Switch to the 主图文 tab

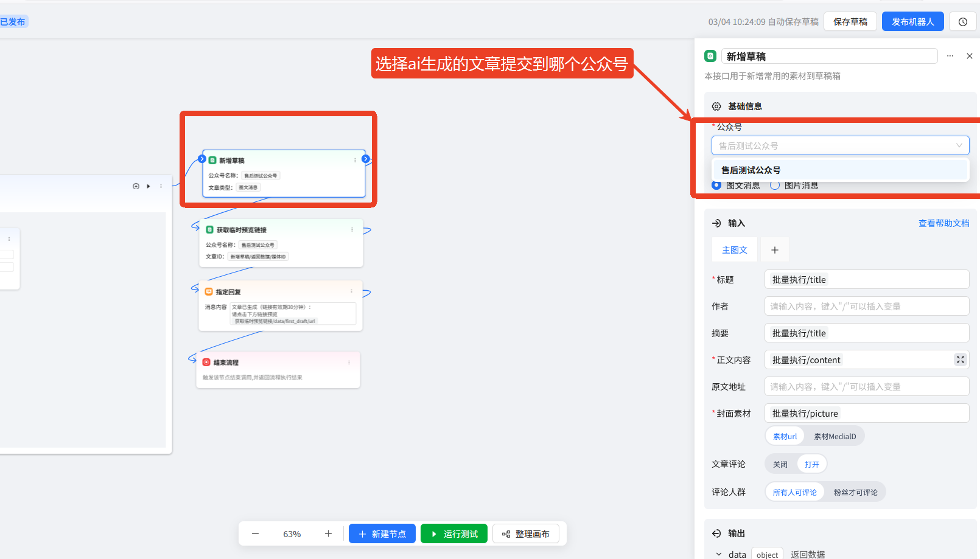point(735,250)
